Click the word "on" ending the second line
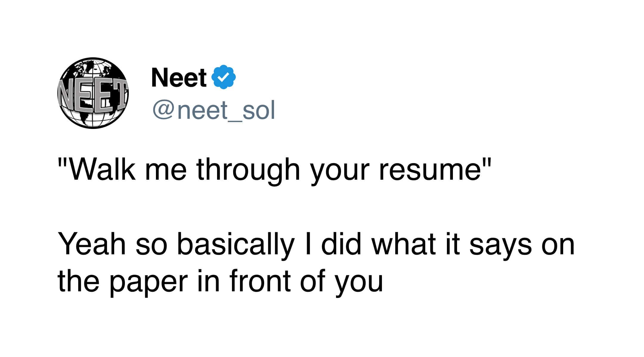This screenshot has width=644, height=357. click(x=558, y=246)
